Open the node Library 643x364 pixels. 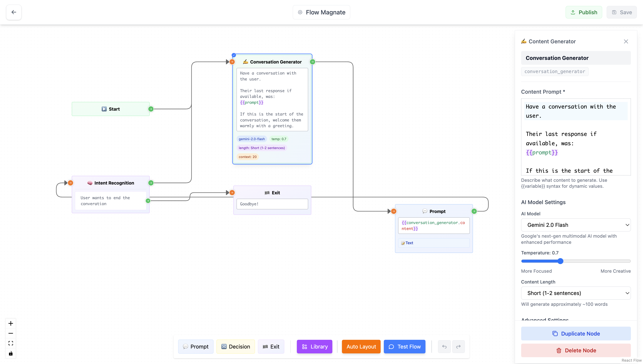click(x=314, y=347)
